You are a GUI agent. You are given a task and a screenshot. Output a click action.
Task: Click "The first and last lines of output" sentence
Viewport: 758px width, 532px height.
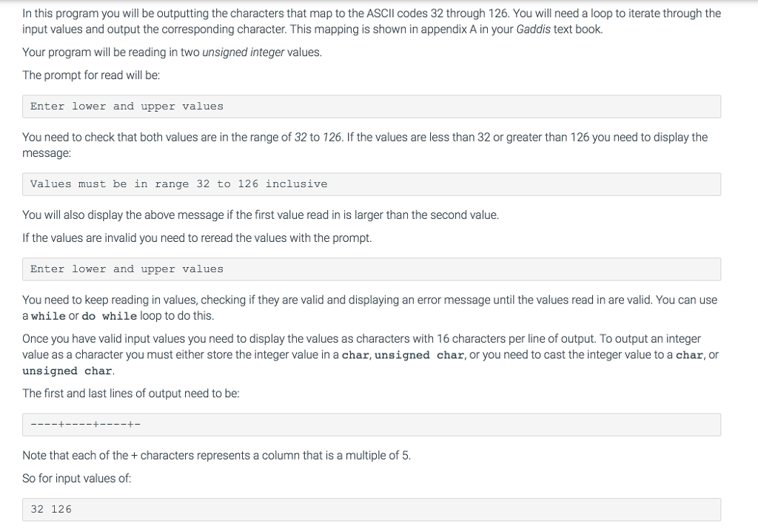[x=131, y=394]
